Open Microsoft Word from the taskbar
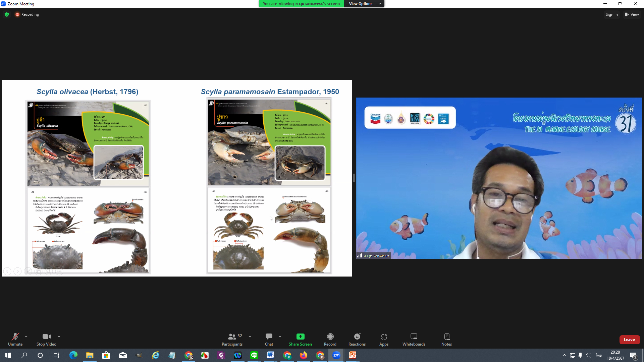 click(270, 355)
